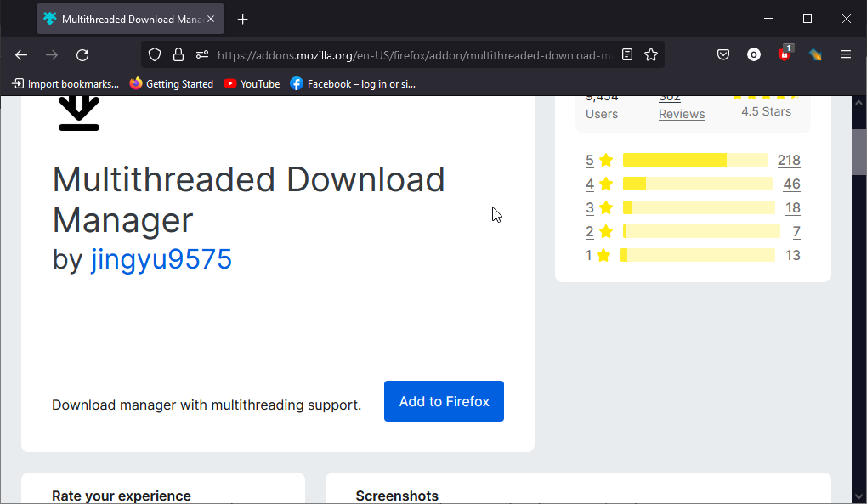
Task: Maximize the Firefox window
Action: coord(807,19)
